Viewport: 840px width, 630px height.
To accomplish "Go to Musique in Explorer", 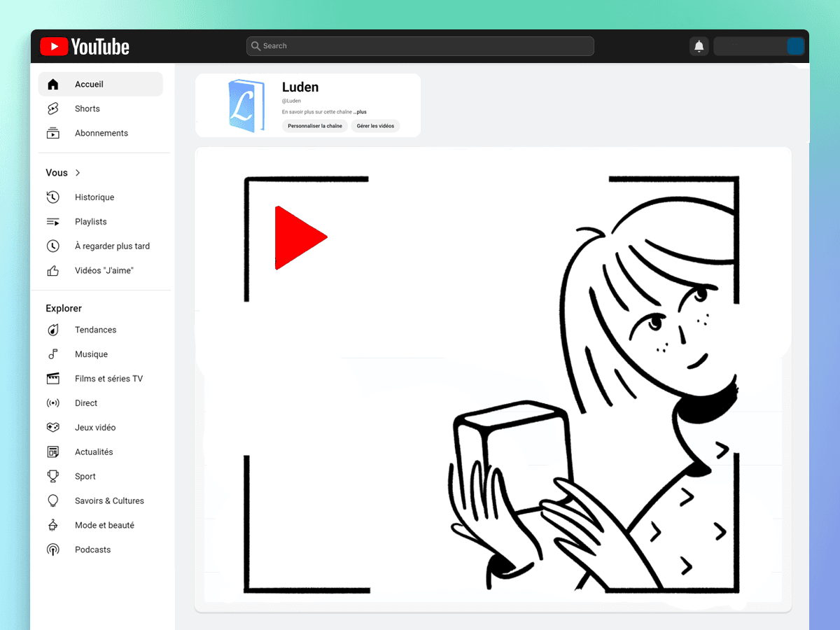I will pos(91,354).
